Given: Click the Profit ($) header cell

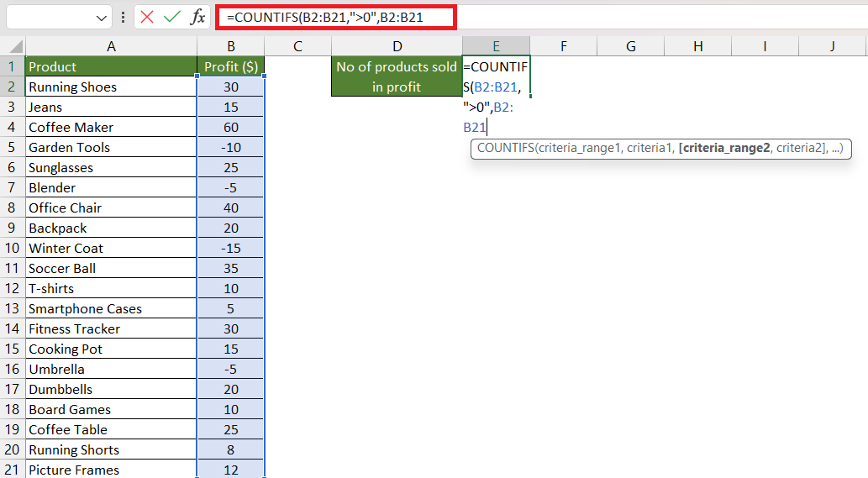Looking at the screenshot, I should (231, 66).
